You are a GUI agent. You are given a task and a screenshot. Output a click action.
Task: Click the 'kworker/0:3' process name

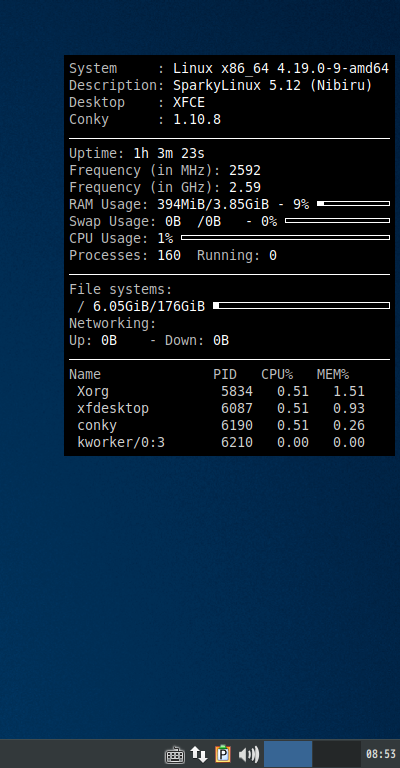tap(121, 442)
